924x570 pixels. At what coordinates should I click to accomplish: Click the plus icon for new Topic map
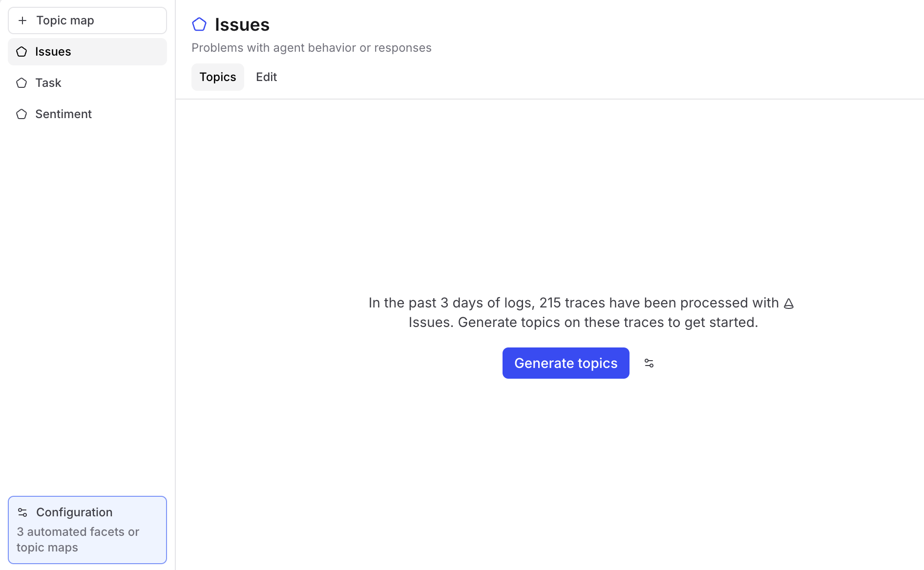click(22, 20)
